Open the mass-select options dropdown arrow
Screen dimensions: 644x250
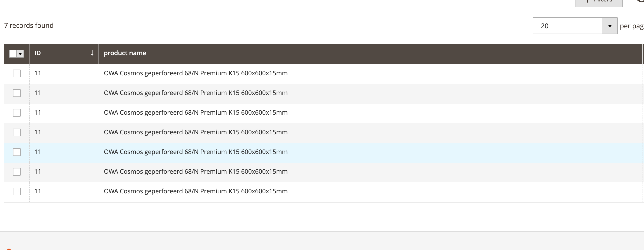pos(20,54)
